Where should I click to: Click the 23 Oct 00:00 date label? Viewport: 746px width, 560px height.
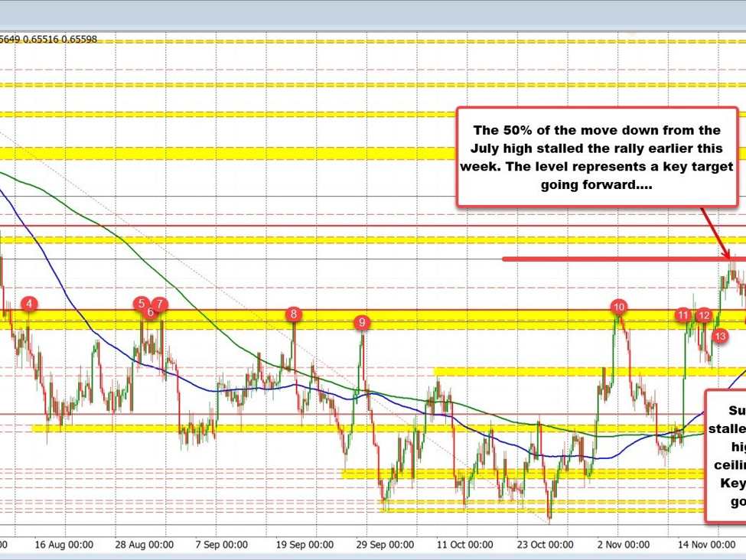pos(546,545)
